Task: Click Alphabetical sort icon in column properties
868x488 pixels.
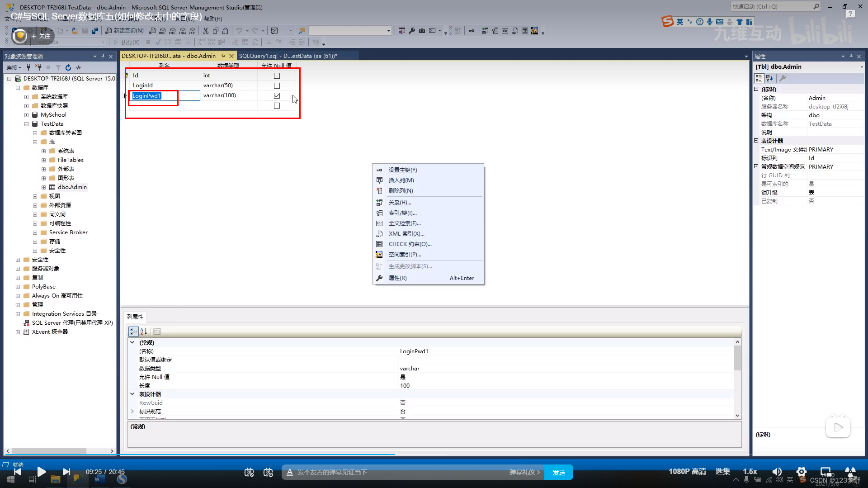Action: (144, 331)
